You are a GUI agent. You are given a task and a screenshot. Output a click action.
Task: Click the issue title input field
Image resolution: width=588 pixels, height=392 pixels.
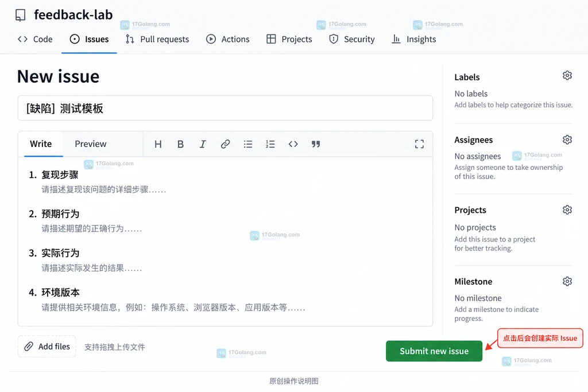click(225, 108)
